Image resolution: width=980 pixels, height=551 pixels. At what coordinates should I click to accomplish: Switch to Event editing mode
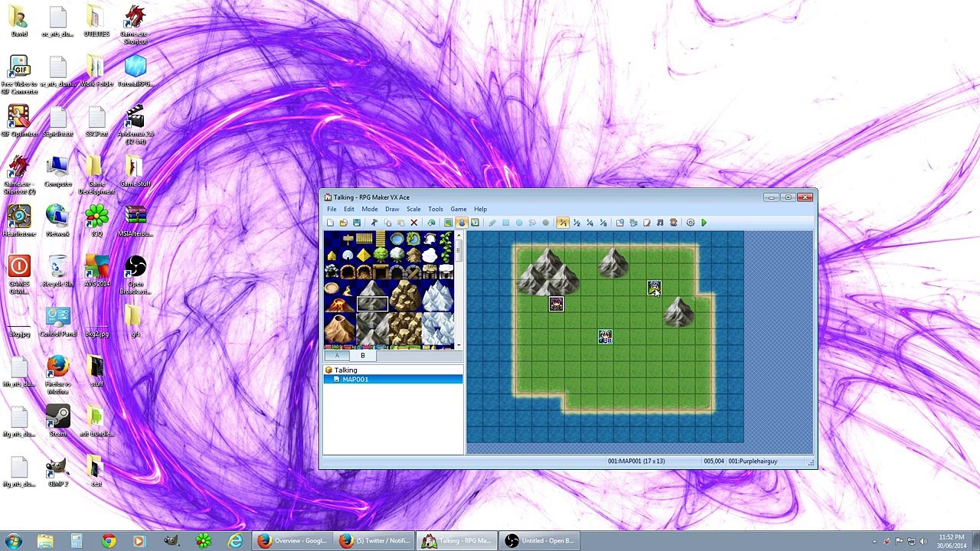pyautogui.click(x=461, y=223)
